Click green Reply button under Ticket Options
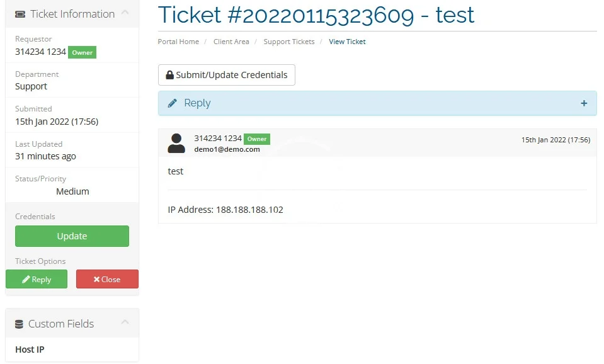The width and height of the screenshot is (604, 364). pyautogui.click(x=37, y=279)
